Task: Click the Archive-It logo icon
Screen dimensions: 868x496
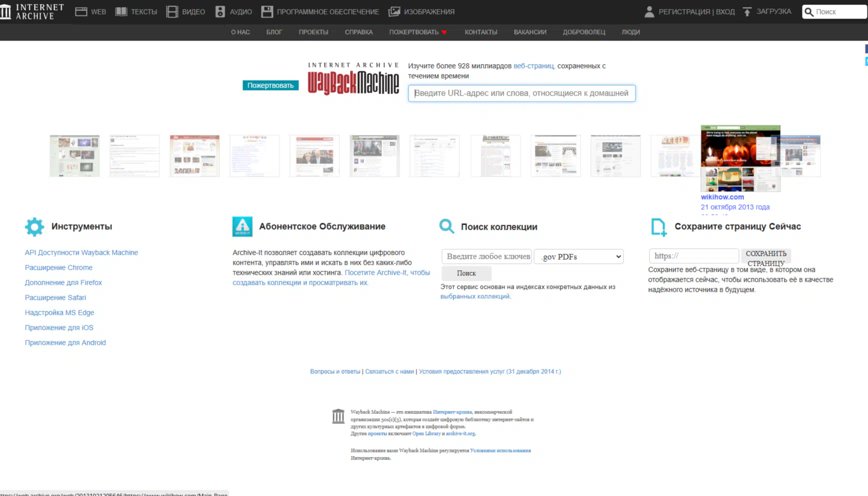Action: coord(242,227)
